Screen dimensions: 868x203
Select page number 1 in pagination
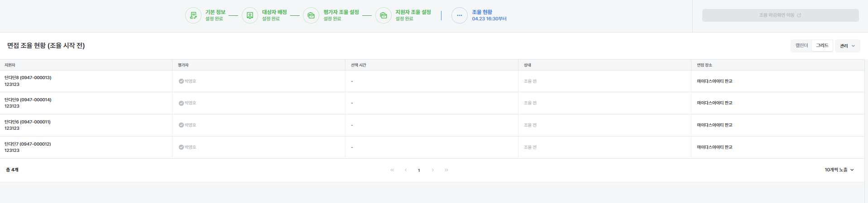point(419,170)
